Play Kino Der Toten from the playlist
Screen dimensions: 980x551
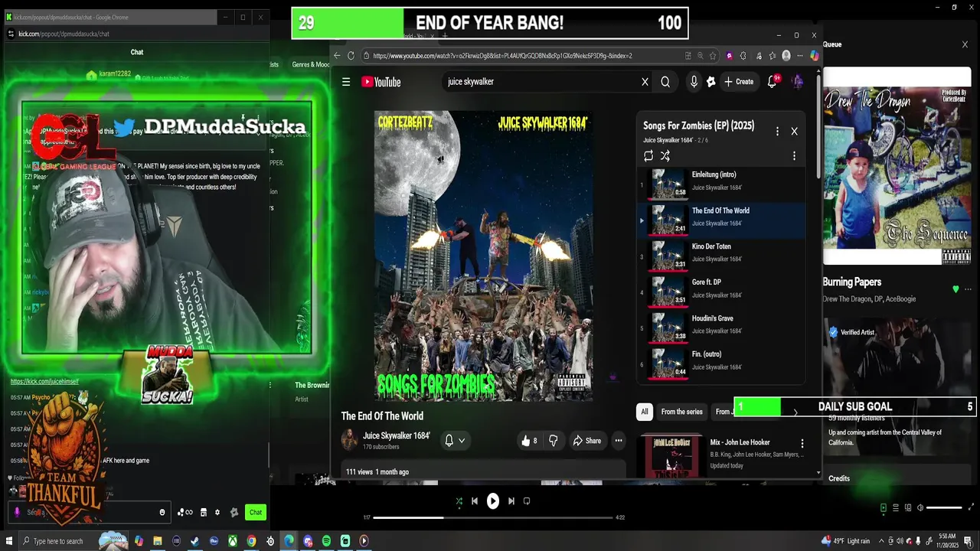point(720,256)
